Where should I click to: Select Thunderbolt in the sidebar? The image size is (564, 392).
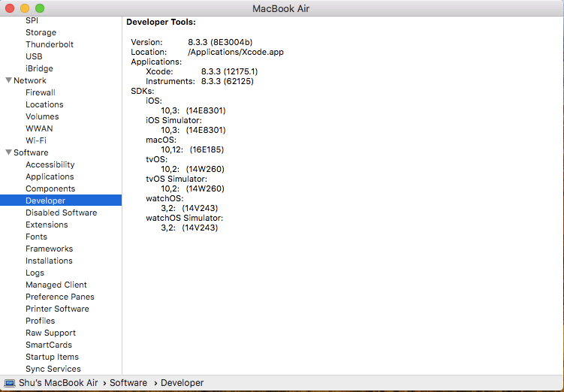(50, 44)
